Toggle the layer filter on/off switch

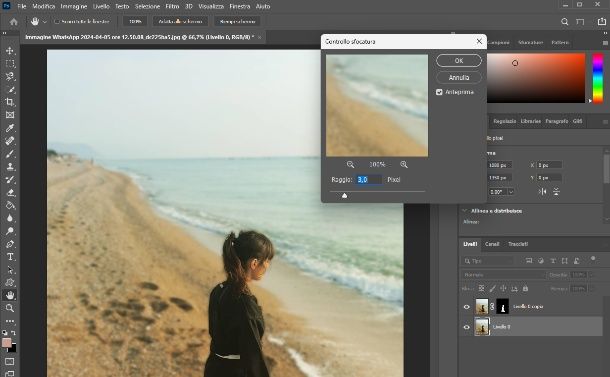click(x=593, y=258)
